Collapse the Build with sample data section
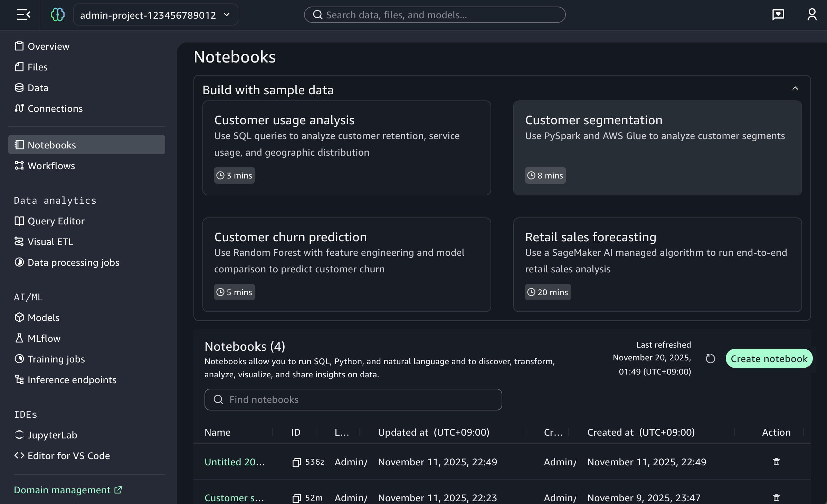Viewport: 827px width, 504px height. point(795,88)
